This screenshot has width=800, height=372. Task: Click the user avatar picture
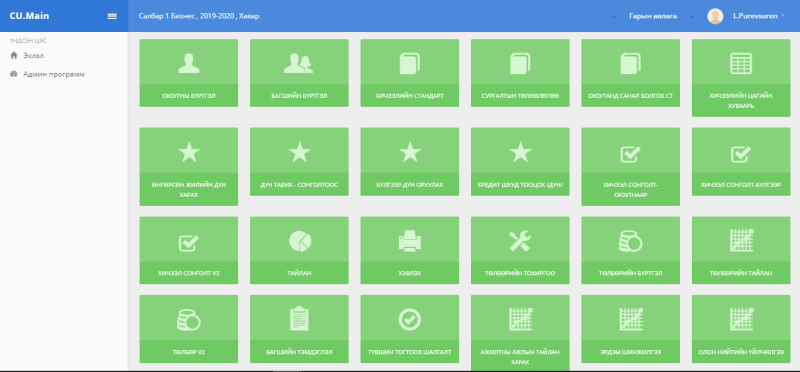point(715,16)
